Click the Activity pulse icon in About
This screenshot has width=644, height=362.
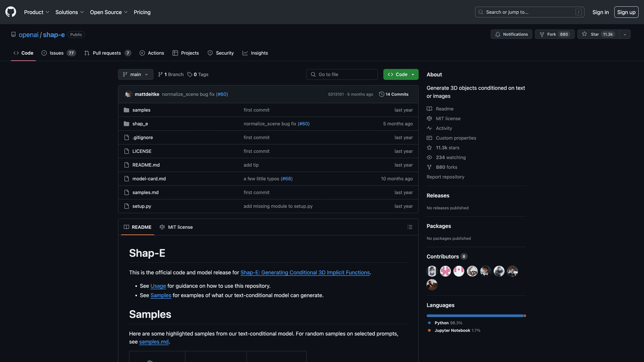tap(429, 128)
